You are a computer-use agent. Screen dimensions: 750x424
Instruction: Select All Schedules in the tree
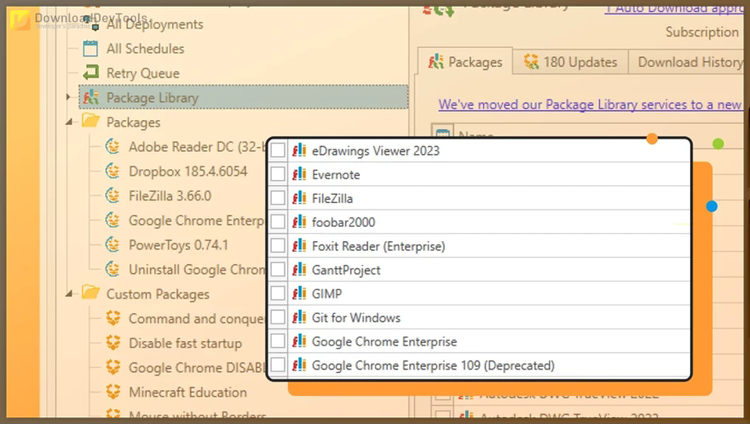145,48
